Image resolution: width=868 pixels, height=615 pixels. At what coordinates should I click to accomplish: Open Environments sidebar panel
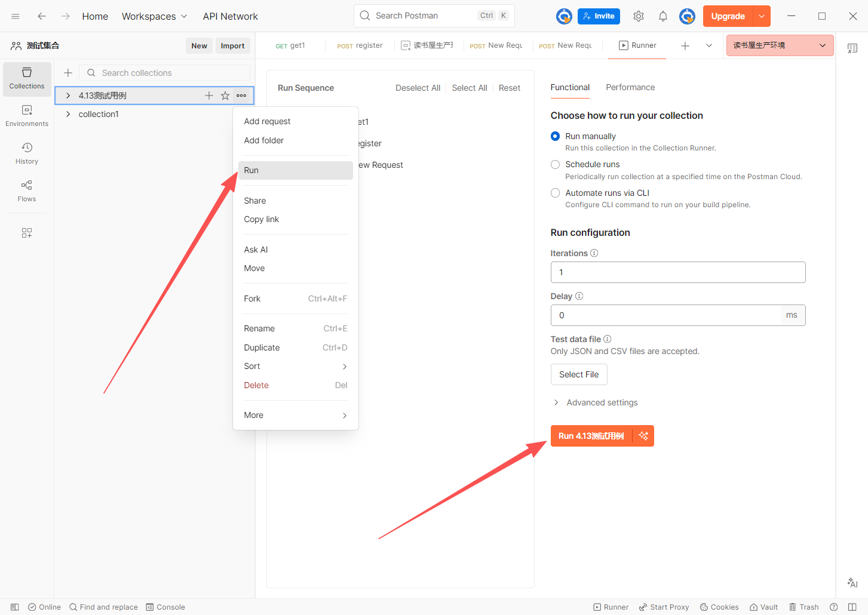pos(27,116)
